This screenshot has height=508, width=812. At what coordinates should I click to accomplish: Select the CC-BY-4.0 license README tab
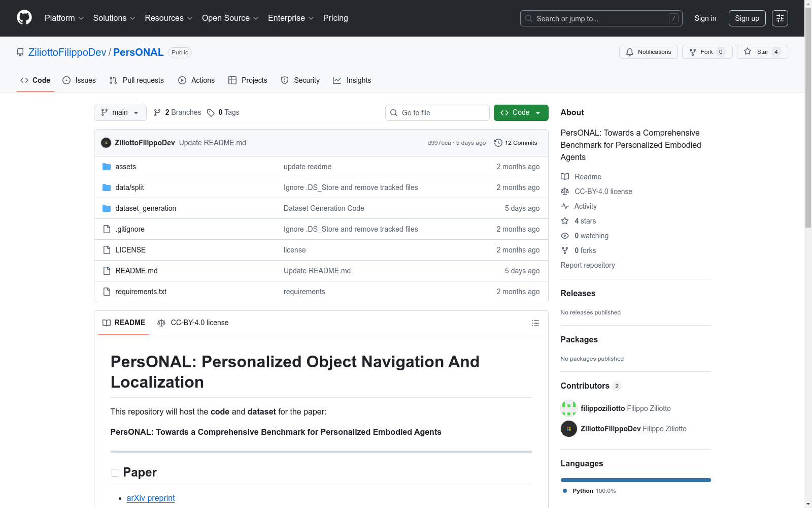(193, 323)
